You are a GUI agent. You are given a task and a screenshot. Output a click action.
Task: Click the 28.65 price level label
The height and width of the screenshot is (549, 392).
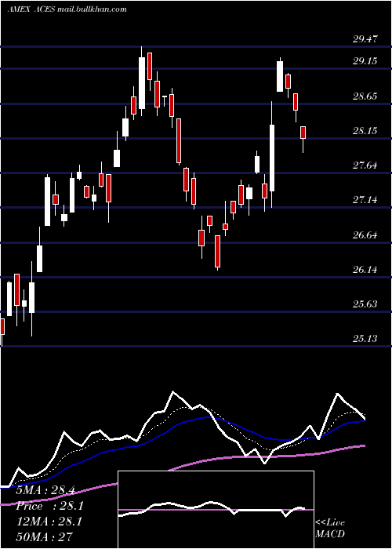(x=365, y=96)
